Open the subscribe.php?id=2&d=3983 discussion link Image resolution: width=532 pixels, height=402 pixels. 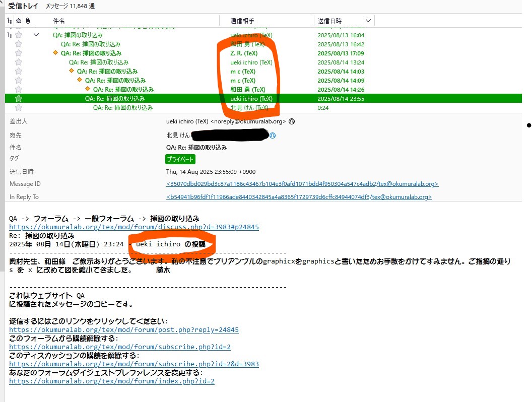(x=134, y=364)
